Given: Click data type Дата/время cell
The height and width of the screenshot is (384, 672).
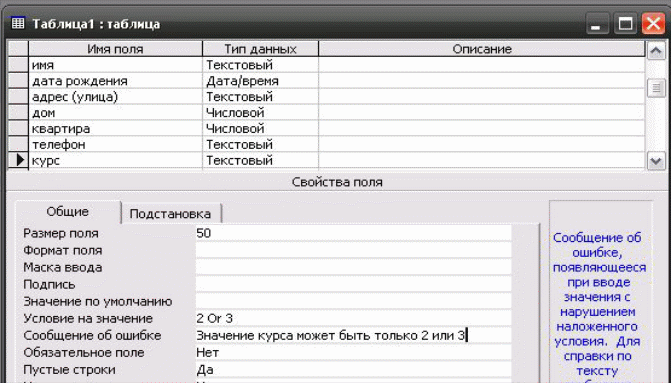Looking at the screenshot, I should 261,81.
